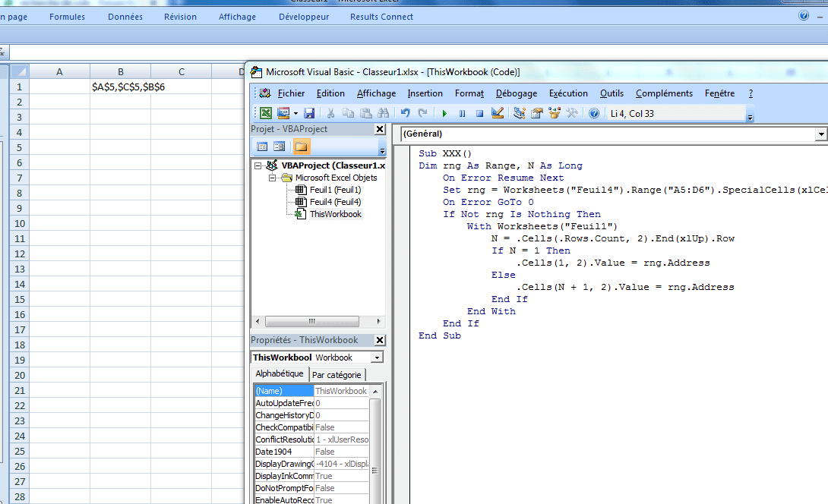Screen dimensions: 828x504
Task: Open the Find binoculars icon
Action: [x=384, y=113]
